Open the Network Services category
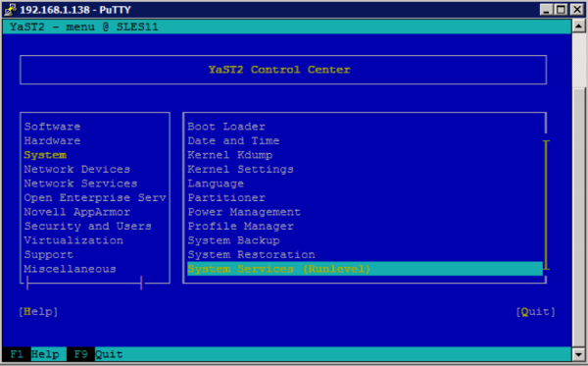 point(80,183)
